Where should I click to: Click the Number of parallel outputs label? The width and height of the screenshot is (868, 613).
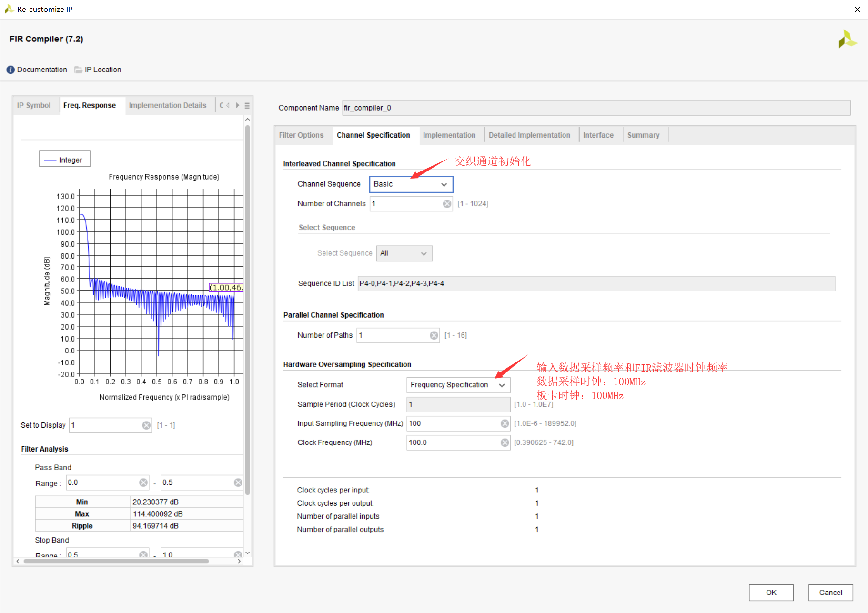(x=340, y=530)
